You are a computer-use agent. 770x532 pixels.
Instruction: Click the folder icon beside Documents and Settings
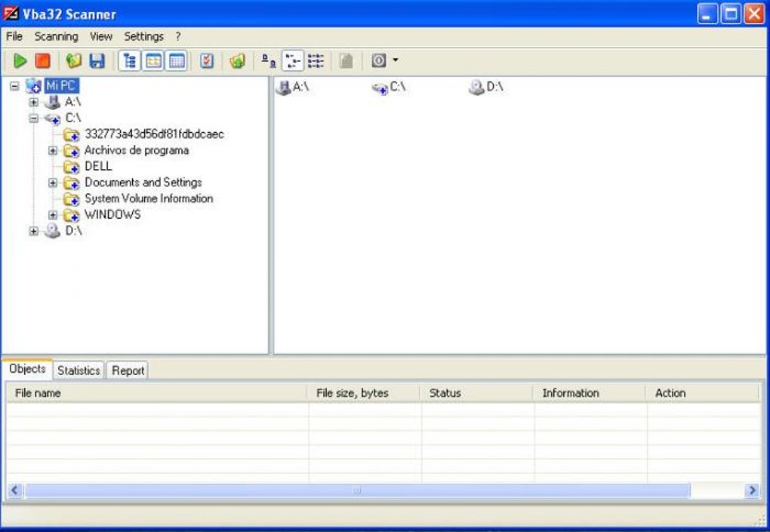pyautogui.click(x=72, y=183)
